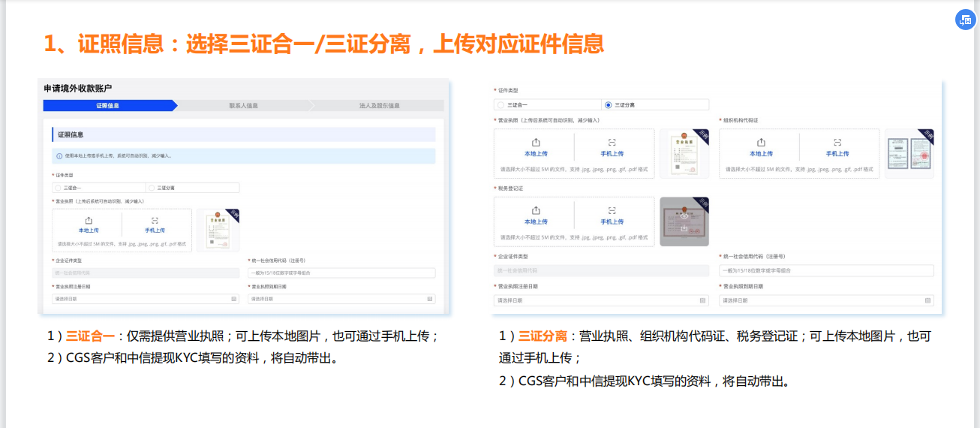The image size is (980, 428).
Task: Click 手机上传 icon under 税务登记证
Action: (x=612, y=210)
